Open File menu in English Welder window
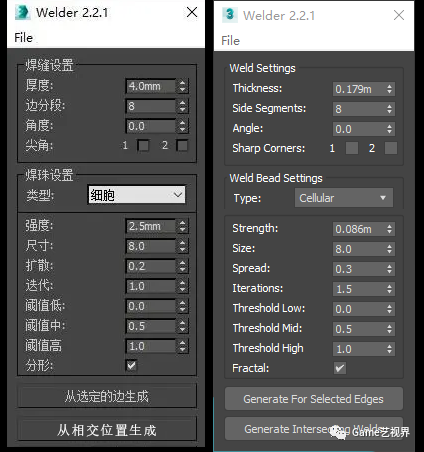The width and height of the screenshot is (424, 452). pyautogui.click(x=230, y=41)
